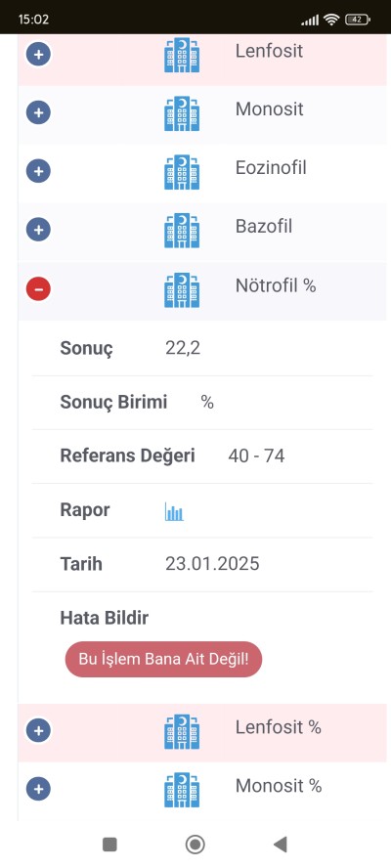This screenshot has width=391, height=868.
Task: Tap the hospital icon beside Lenfosit
Action: pos(182,55)
